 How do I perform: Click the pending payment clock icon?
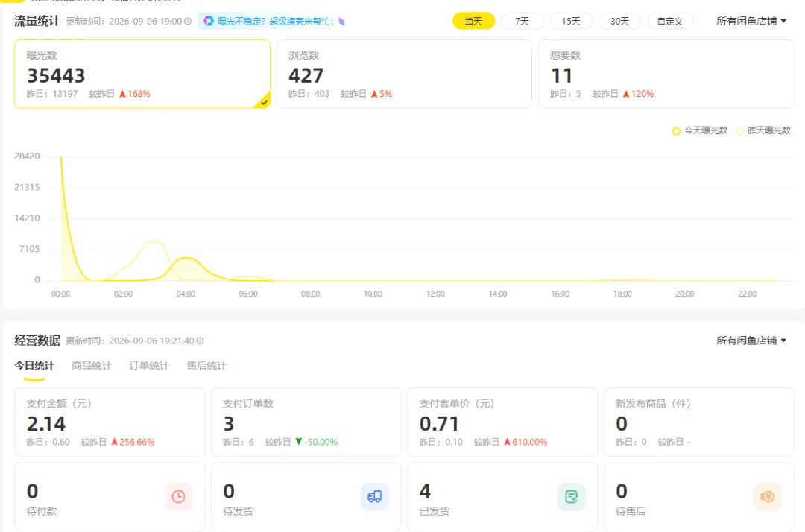tap(179, 496)
